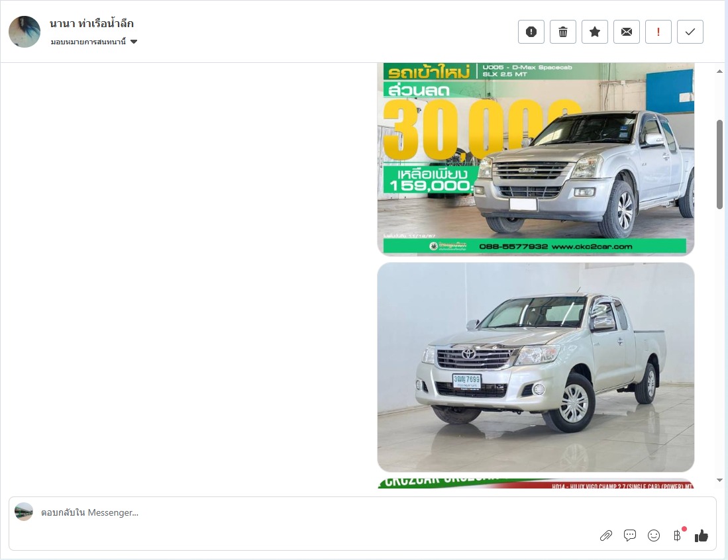This screenshot has height=560, width=728.
Task: Open profile picture of นานา ท่าเรือน้ำลึก
Action: click(25, 32)
